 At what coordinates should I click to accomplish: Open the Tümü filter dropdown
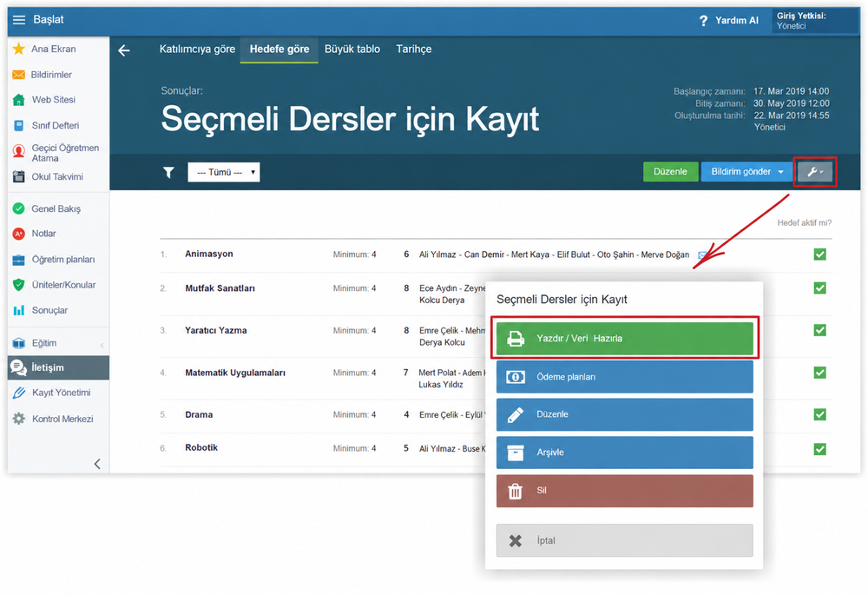224,172
